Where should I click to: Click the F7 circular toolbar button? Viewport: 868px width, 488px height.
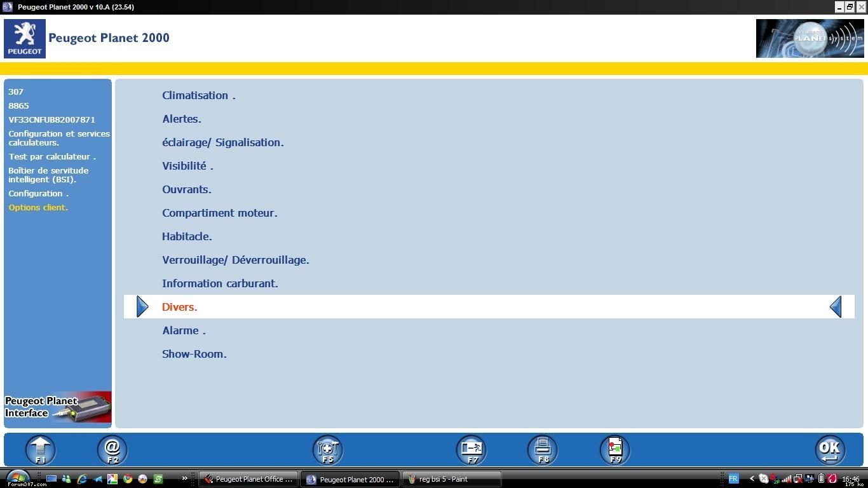471,450
